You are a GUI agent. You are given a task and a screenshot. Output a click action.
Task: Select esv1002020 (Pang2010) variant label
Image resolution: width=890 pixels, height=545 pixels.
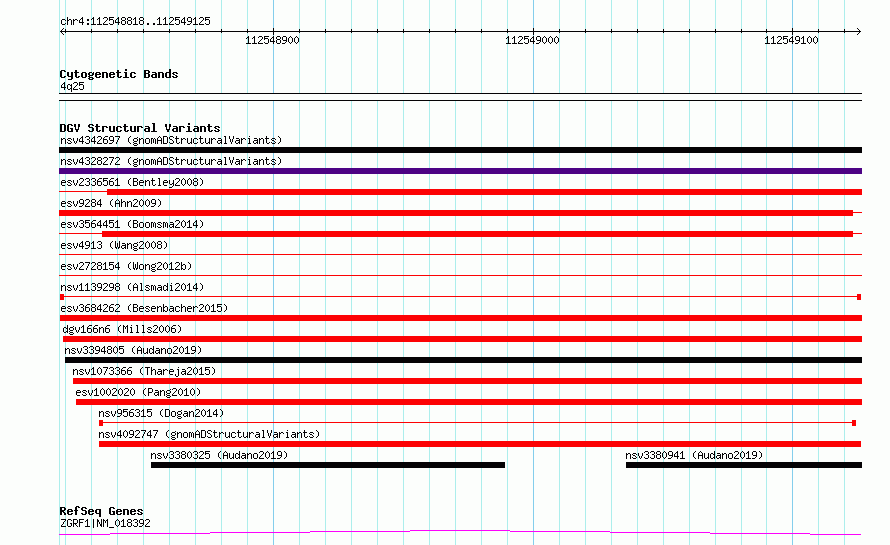[138, 392]
